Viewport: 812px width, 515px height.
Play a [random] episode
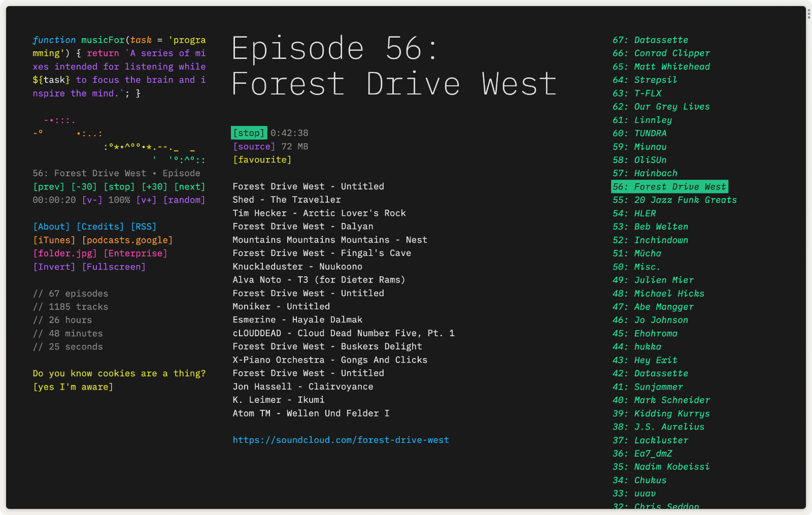tap(184, 200)
